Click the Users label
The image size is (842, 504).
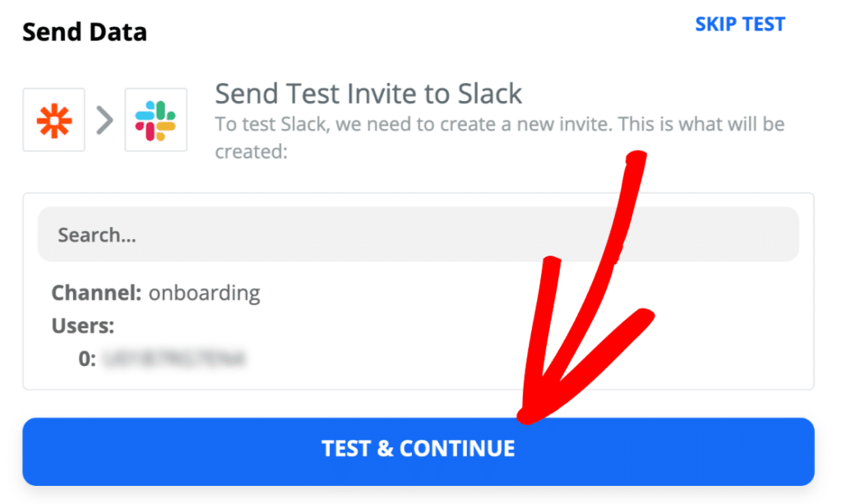[82, 326]
